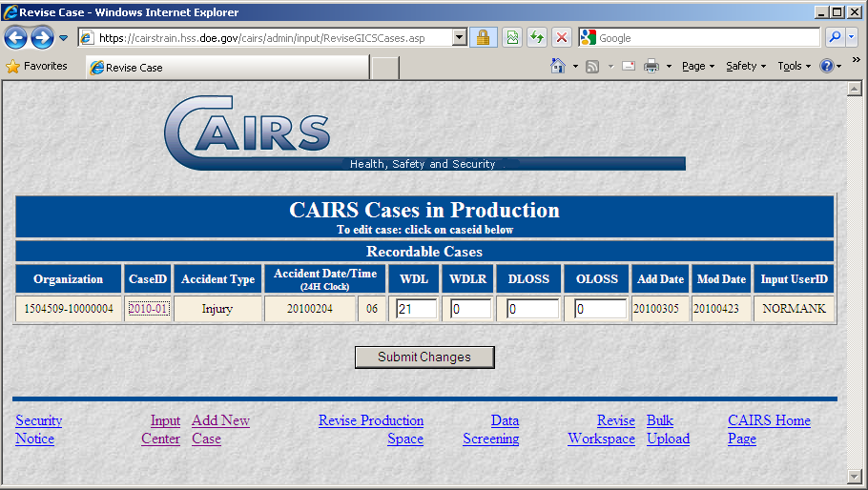This screenshot has height=490, width=868.
Task: Expand the Print dropdown arrow
Action: 669,67
